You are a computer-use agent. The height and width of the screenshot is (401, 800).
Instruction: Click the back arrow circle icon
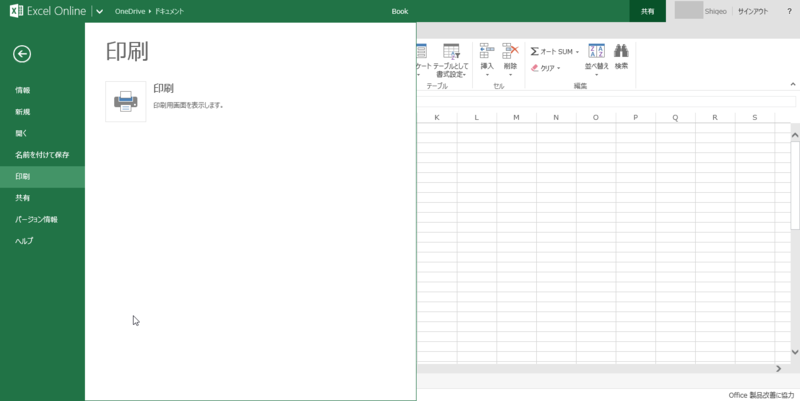[22, 54]
